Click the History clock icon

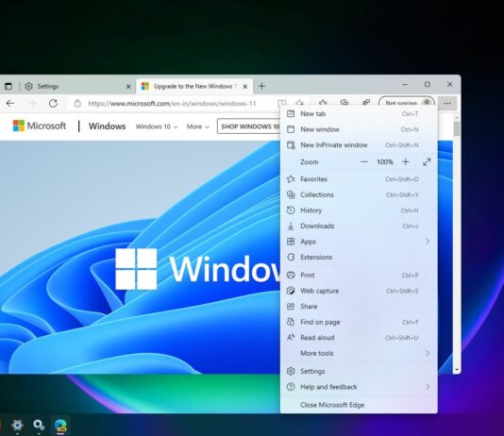291,210
